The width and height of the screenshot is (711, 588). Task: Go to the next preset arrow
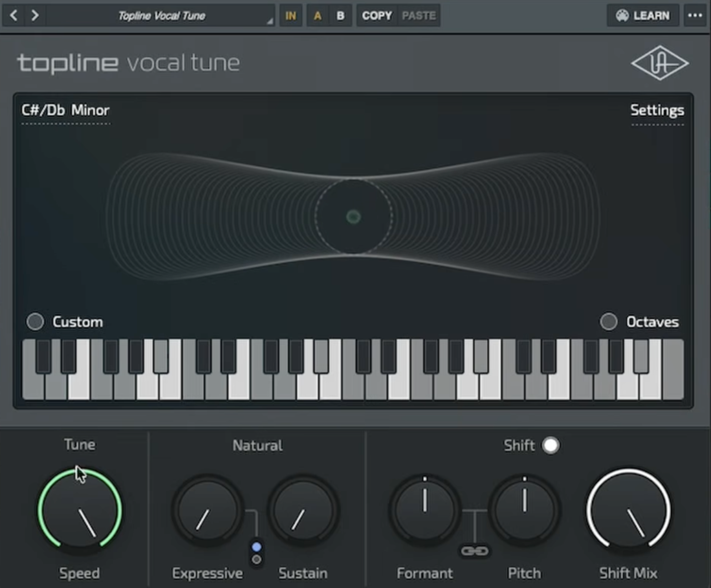click(x=35, y=15)
